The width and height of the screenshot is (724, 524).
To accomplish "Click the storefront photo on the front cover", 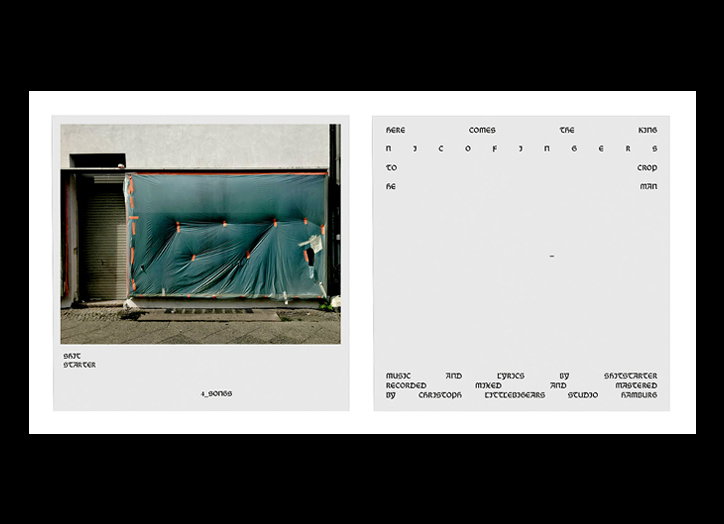I will click(x=200, y=234).
